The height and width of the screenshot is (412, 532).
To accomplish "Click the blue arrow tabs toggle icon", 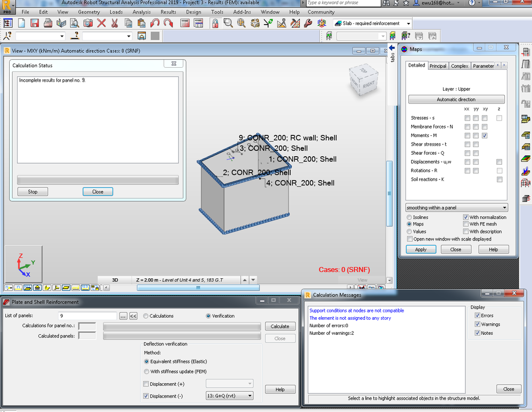I will click(x=392, y=48).
